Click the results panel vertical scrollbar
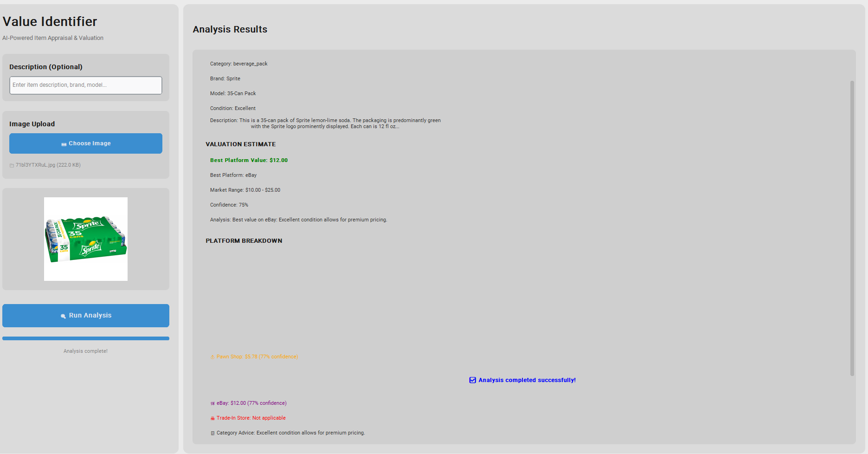Viewport: 868px width, 454px height. [x=852, y=228]
